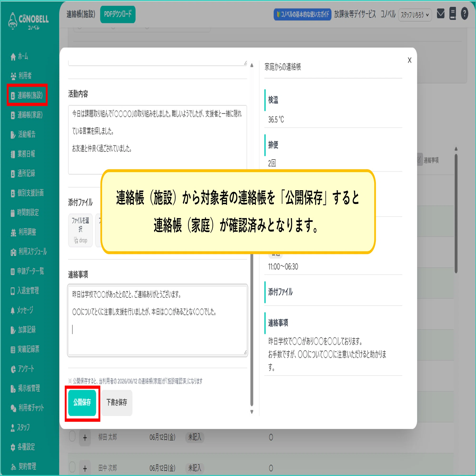The height and width of the screenshot is (476, 476).
Task: Click into the 活動内容 text area
Action: tap(157, 140)
